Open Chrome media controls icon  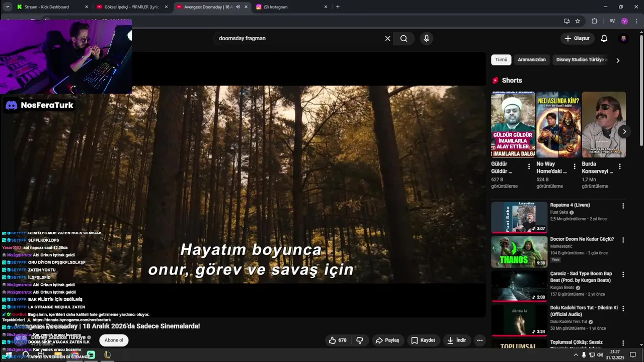click(x=612, y=21)
